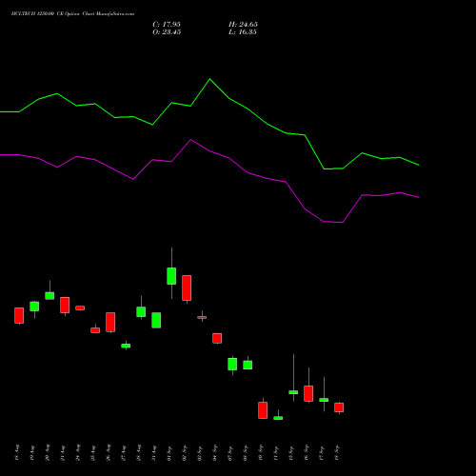This screenshot has height=476, width=476.
Task: Click the open value 'O: 23.45'
Action: click(167, 32)
